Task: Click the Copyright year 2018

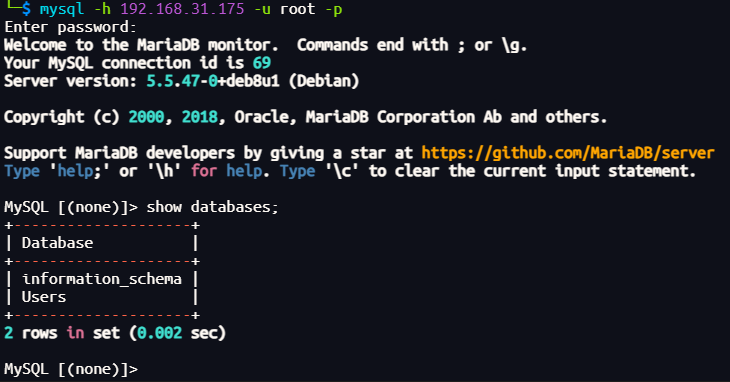Action: [199, 117]
